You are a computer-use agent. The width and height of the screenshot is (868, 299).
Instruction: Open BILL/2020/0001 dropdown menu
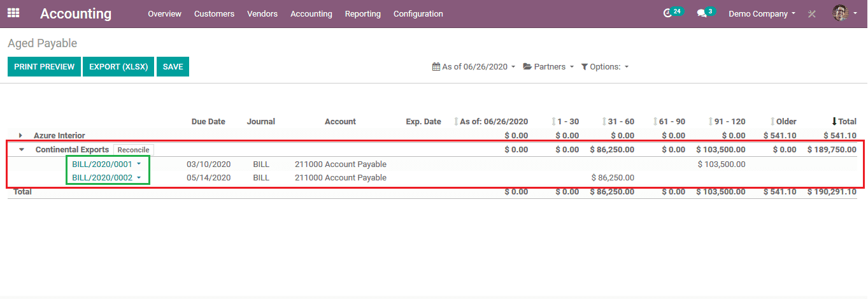point(139,164)
